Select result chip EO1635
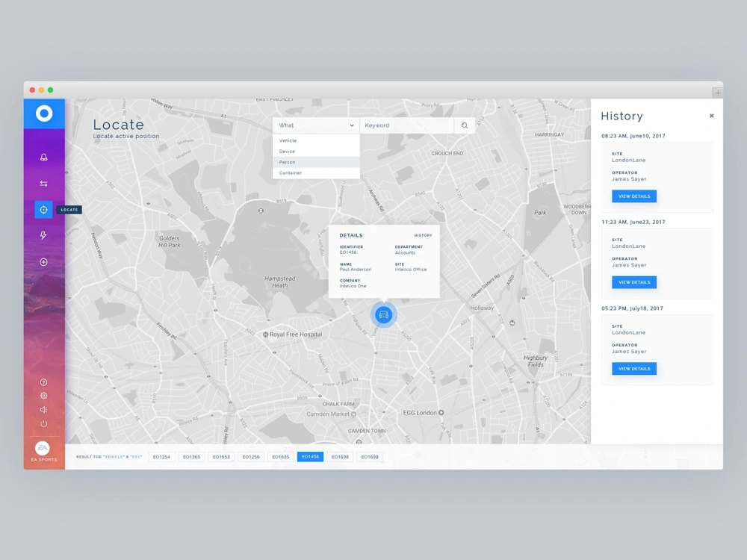 pos(281,457)
